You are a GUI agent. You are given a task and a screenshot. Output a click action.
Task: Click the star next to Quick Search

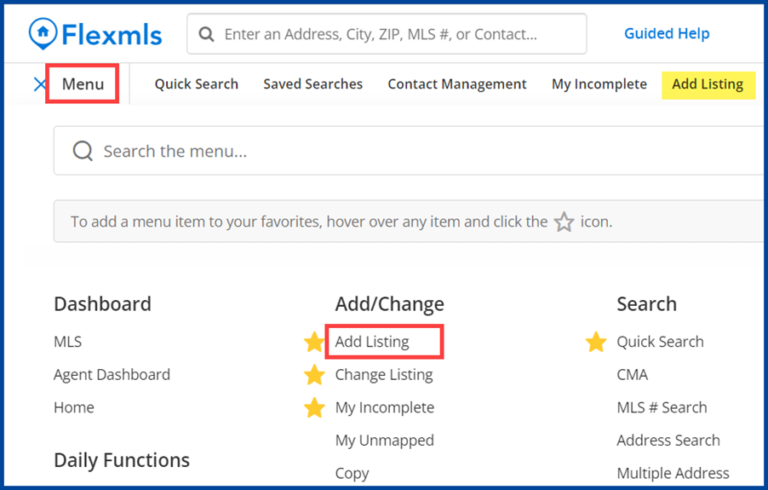tap(596, 342)
